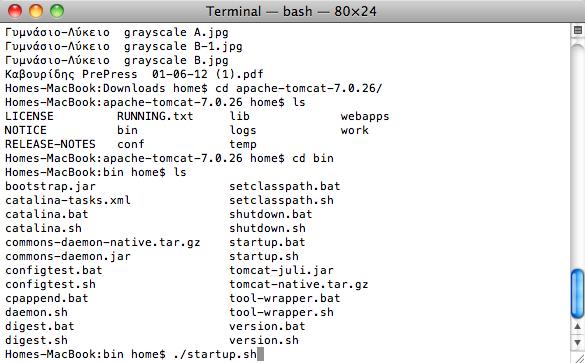Click the scroll up arrow
Image resolution: width=585 pixels, height=363 pixels.
coord(578,327)
